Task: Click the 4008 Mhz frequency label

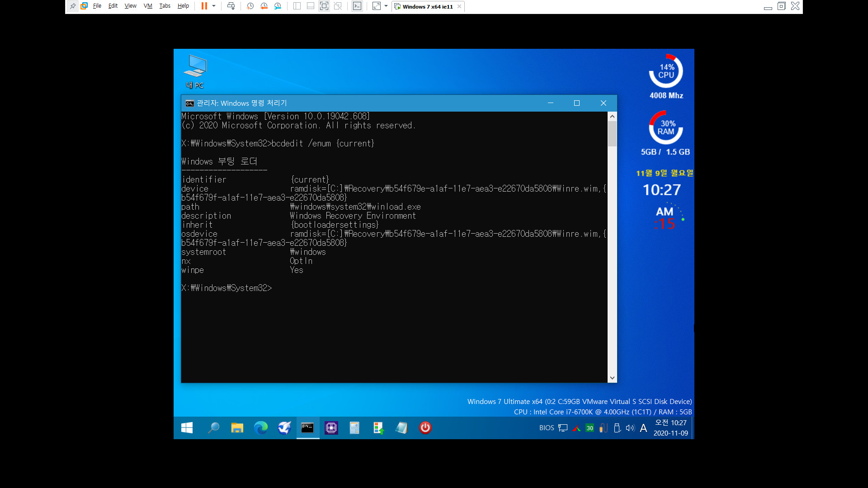Action: click(x=666, y=96)
